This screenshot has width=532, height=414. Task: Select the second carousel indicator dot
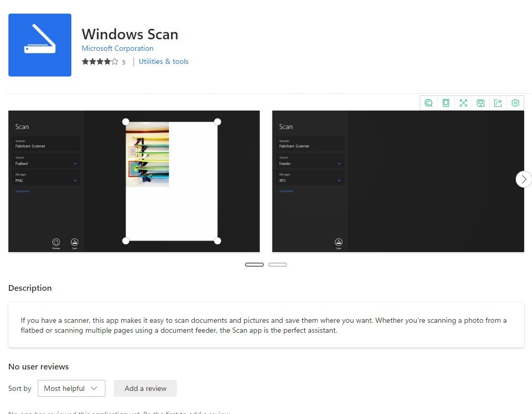click(278, 264)
